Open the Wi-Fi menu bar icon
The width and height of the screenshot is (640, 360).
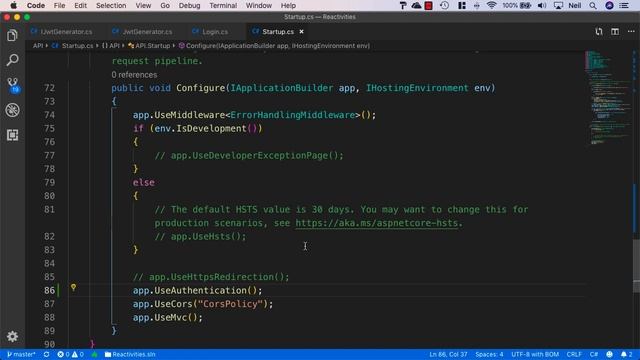click(491, 5)
